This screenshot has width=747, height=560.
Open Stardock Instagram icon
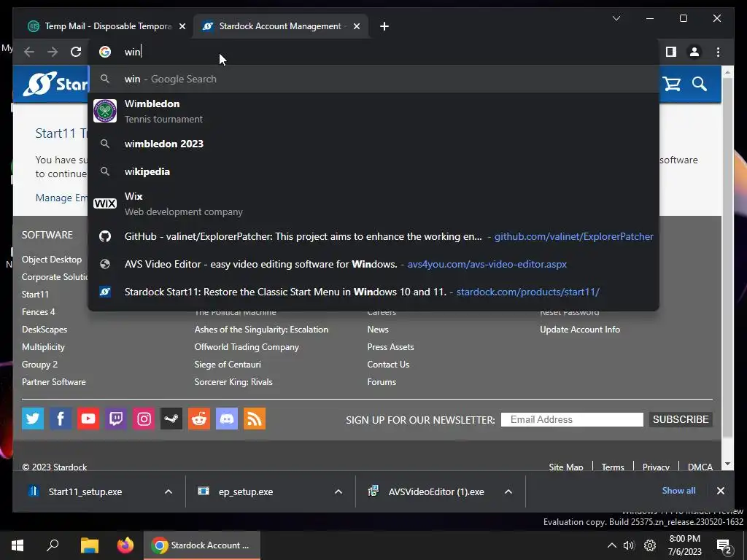coord(144,419)
